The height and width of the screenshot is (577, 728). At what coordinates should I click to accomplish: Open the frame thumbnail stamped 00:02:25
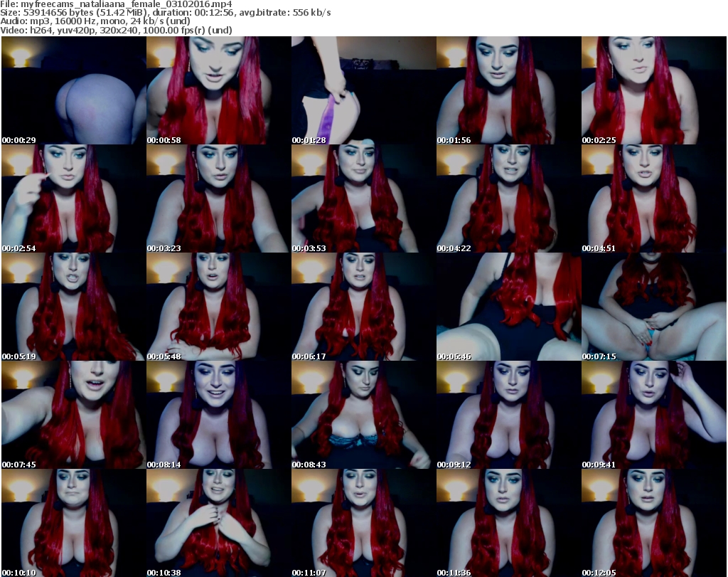[654, 90]
